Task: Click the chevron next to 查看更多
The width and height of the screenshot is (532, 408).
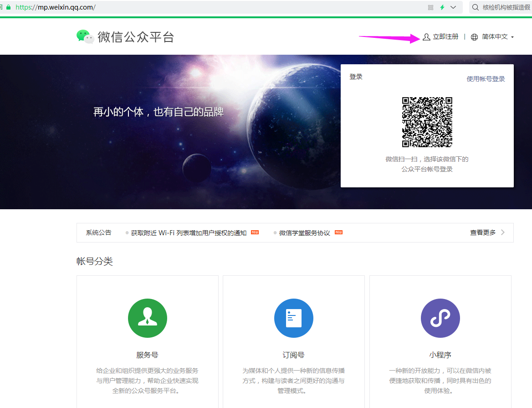Action: tap(503, 232)
